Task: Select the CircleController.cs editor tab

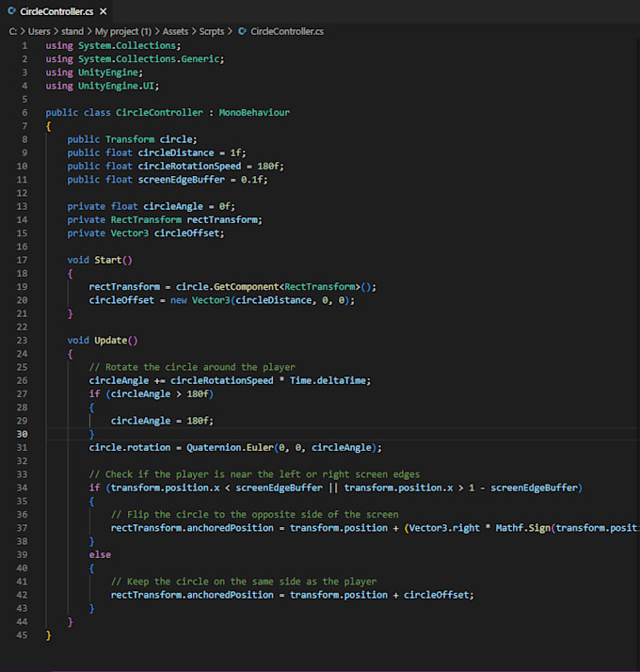Action: 56,11
